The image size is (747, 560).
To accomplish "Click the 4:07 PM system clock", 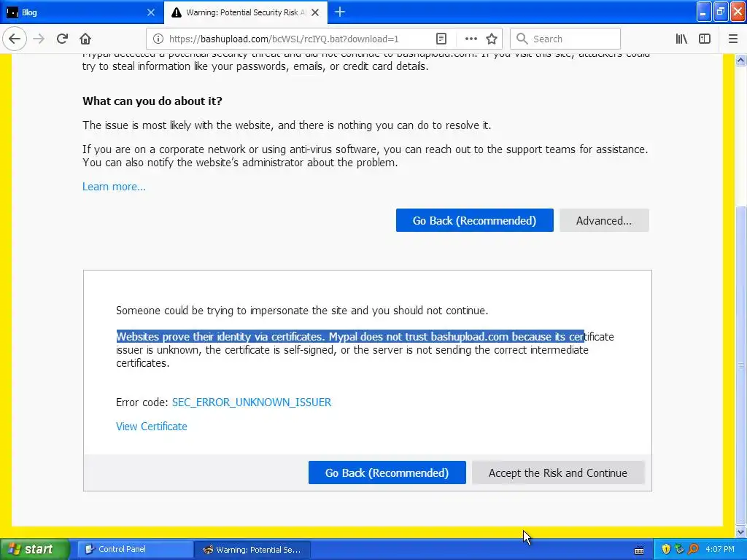I will click(720, 550).
